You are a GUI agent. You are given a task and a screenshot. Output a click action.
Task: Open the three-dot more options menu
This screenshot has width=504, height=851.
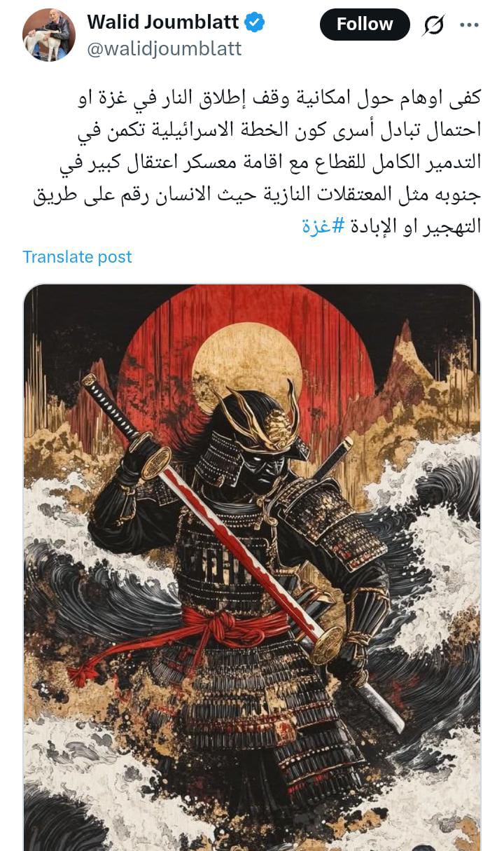point(469,25)
